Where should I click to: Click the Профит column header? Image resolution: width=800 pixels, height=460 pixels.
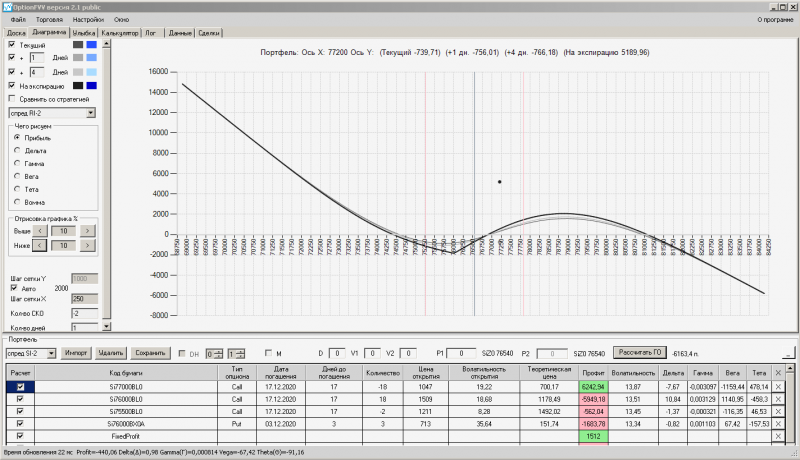point(593,373)
